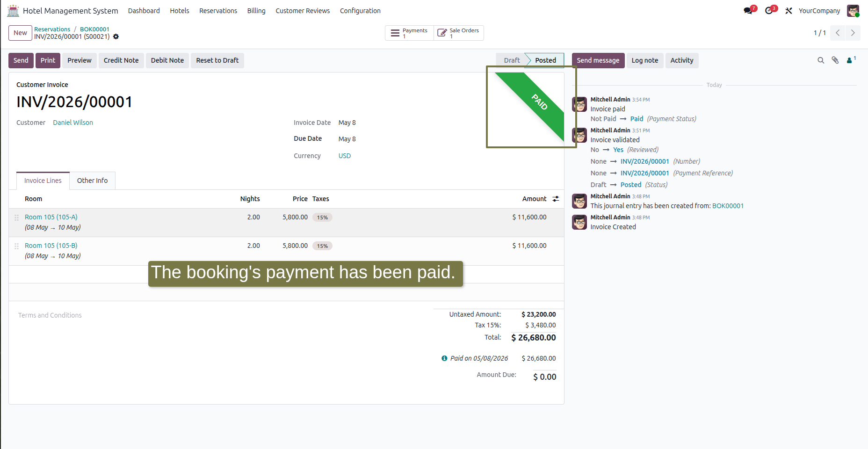The image size is (868, 449).
Task: Switch to the Other Info tab
Action: (92, 181)
